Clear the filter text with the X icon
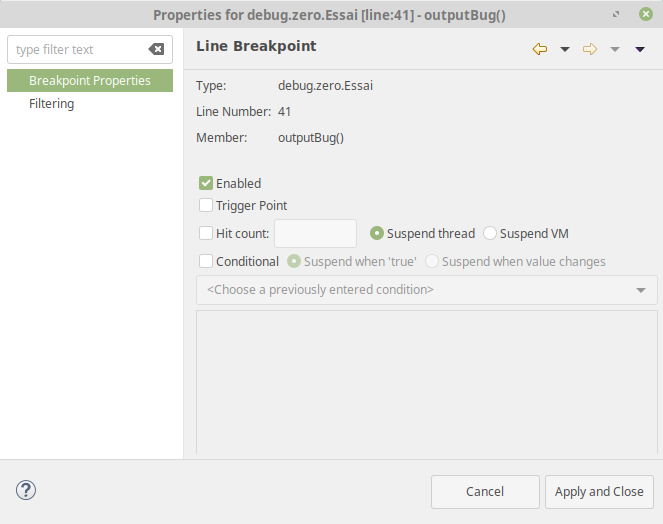The image size is (663, 524). tap(156, 50)
